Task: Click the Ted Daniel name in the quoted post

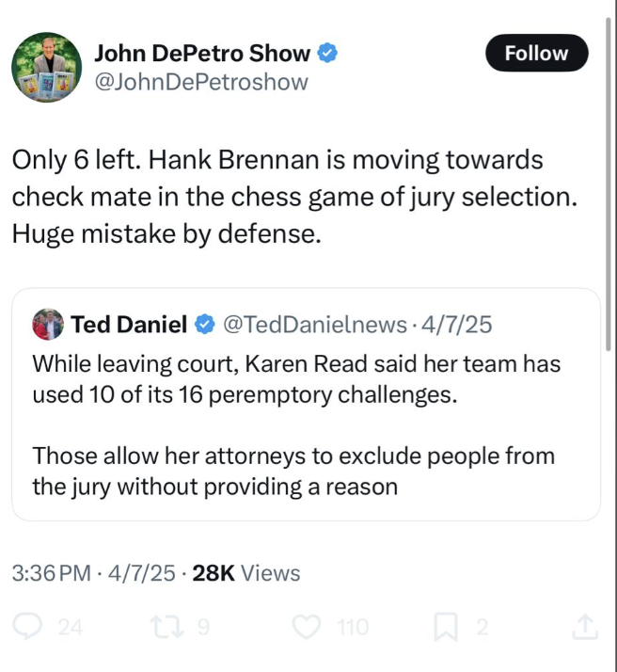Action: tap(129, 326)
